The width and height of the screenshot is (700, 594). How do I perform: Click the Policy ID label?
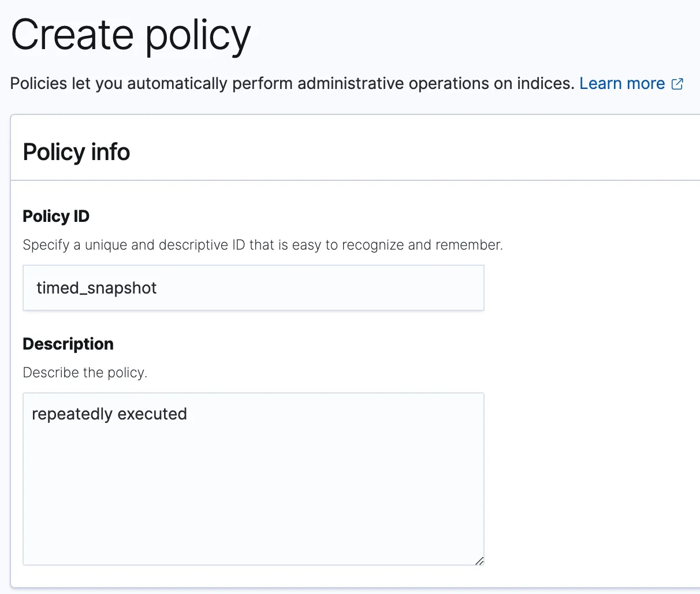(x=56, y=216)
